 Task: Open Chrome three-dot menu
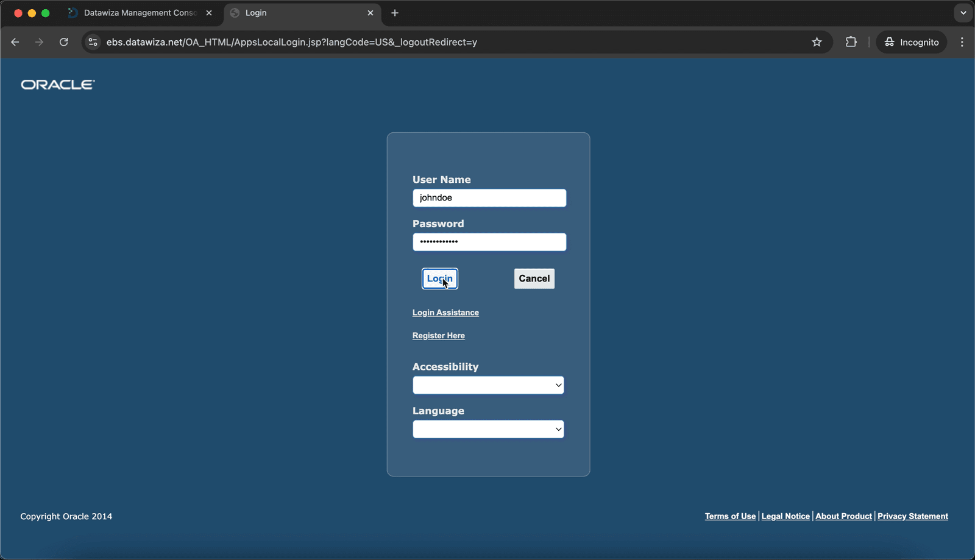[x=962, y=42]
